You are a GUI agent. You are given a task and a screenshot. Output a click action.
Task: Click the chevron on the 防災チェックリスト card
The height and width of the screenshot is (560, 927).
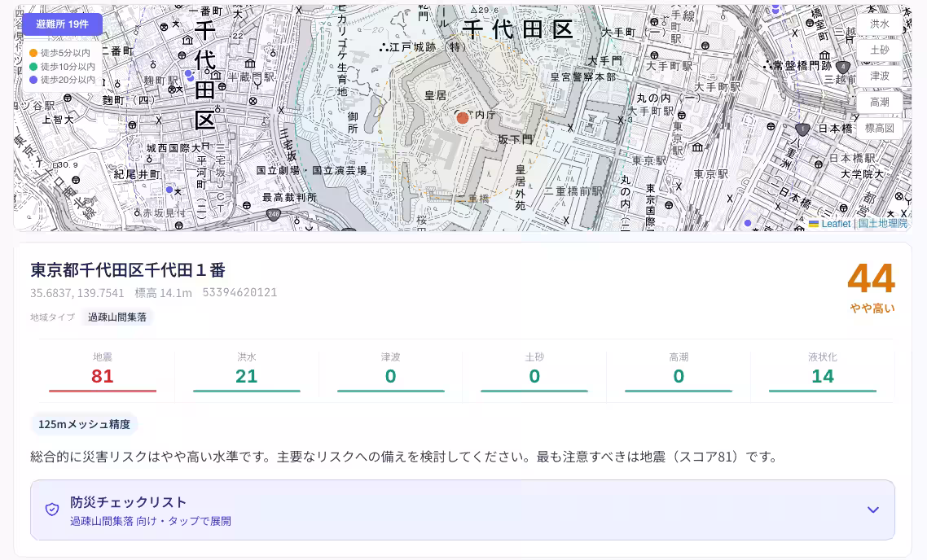click(x=872, y=510)
